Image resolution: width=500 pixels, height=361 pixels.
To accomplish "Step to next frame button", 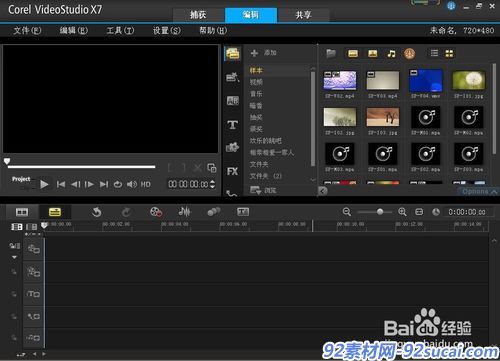I will click(x=89, y=184).
